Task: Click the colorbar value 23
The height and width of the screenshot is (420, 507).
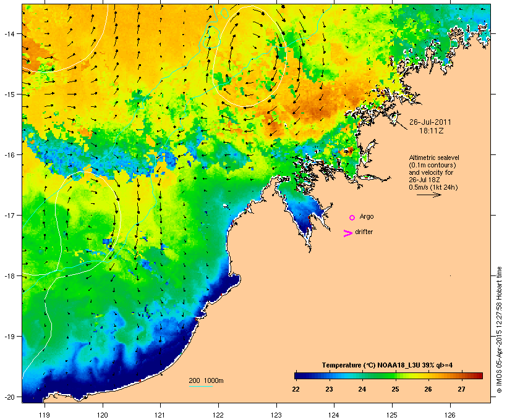Action: [x=329, y=389]
